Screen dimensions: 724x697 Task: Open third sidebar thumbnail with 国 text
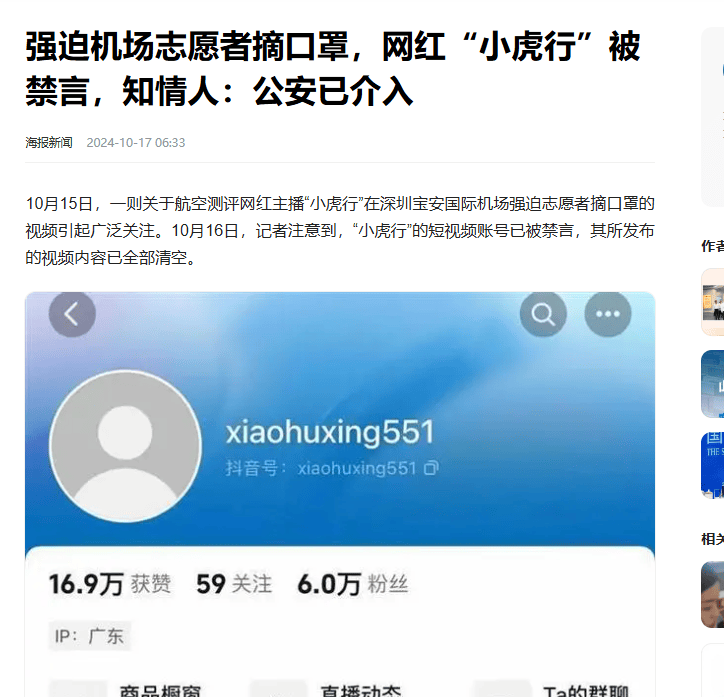(713, 465)
